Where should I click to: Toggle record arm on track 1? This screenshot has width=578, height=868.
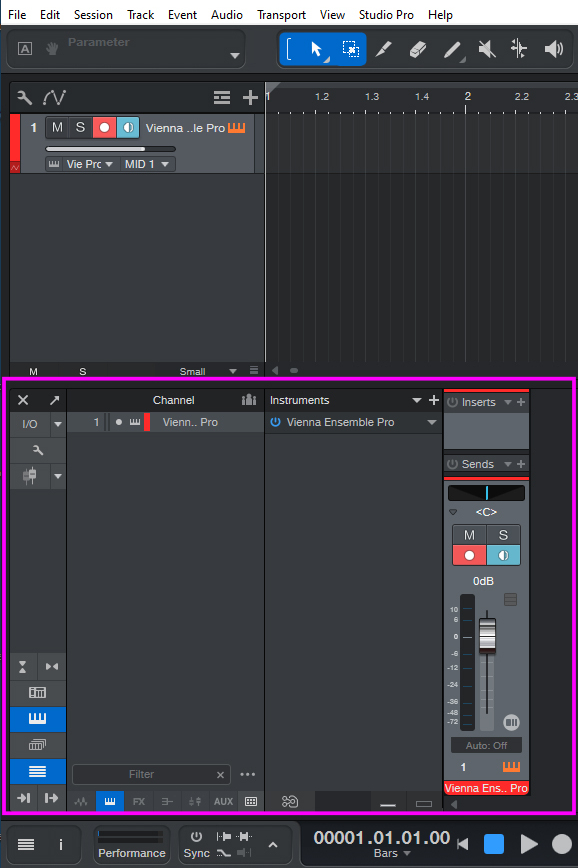[104, 127]
